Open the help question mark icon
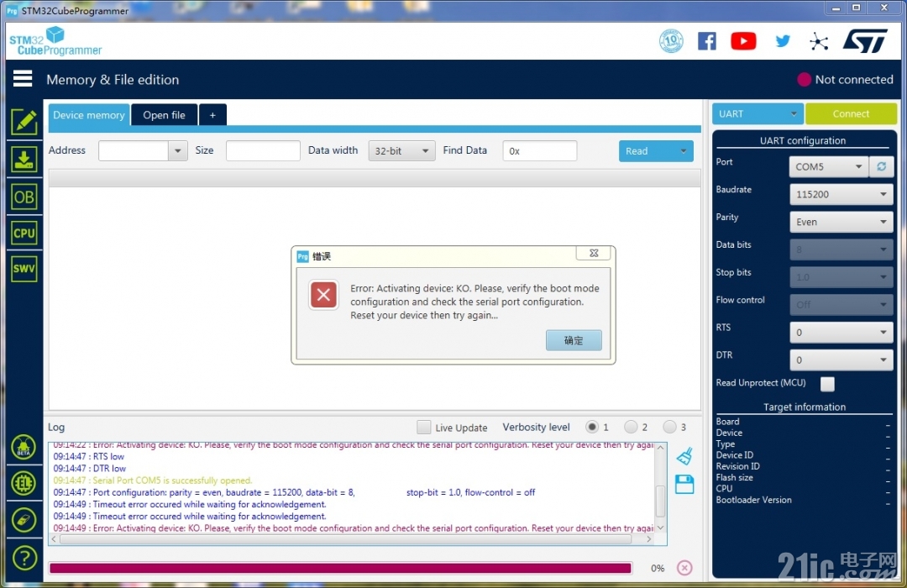Screen dimensions: 907x588 (24, 558)
